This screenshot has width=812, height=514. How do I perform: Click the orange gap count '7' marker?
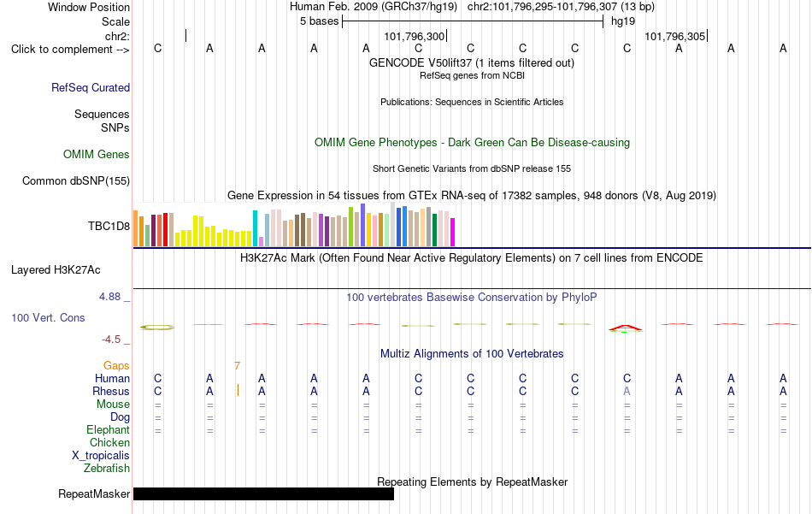(x=237, y=366)
